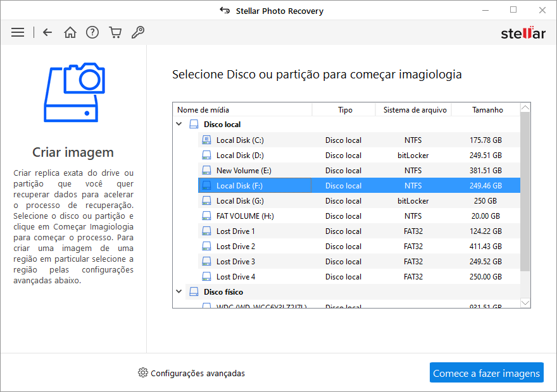Click the vertical scrollbar thumb
The width and height of the screenshot is (557, 392).
525,192
